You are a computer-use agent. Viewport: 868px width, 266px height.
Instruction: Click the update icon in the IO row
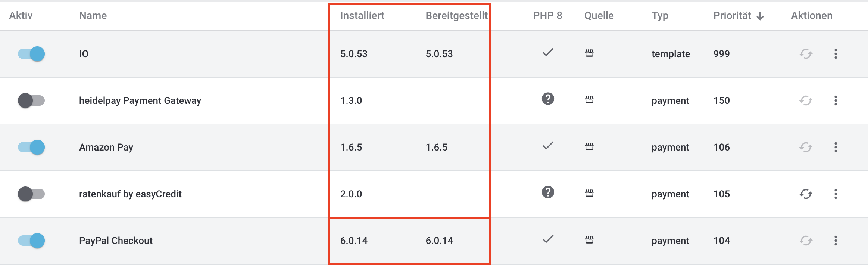pos(806,54)
